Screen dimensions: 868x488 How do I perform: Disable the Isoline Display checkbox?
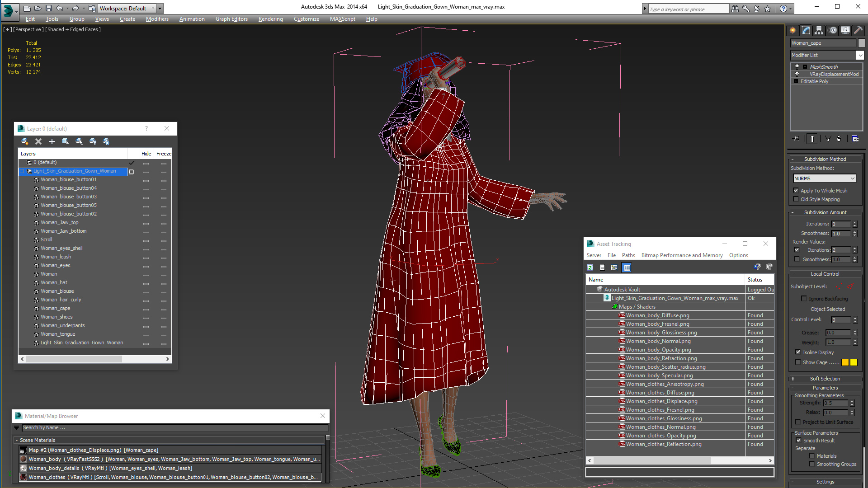(x=798, y=352)
